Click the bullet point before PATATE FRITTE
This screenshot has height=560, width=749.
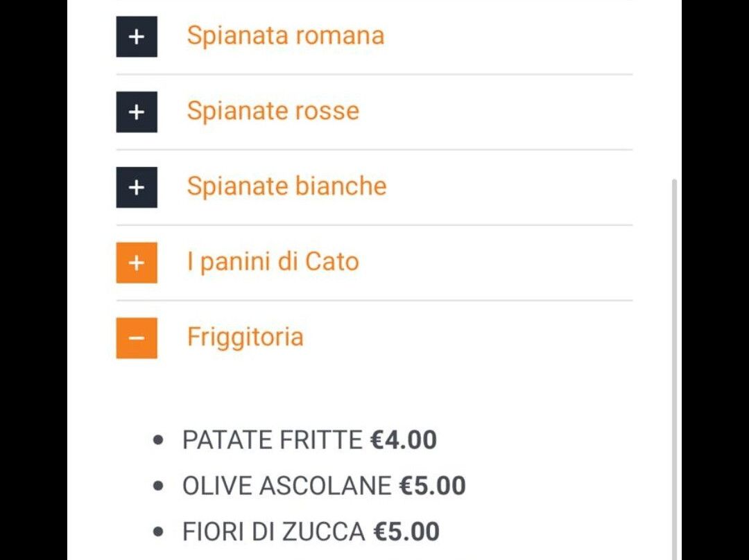tap(159, 440)
